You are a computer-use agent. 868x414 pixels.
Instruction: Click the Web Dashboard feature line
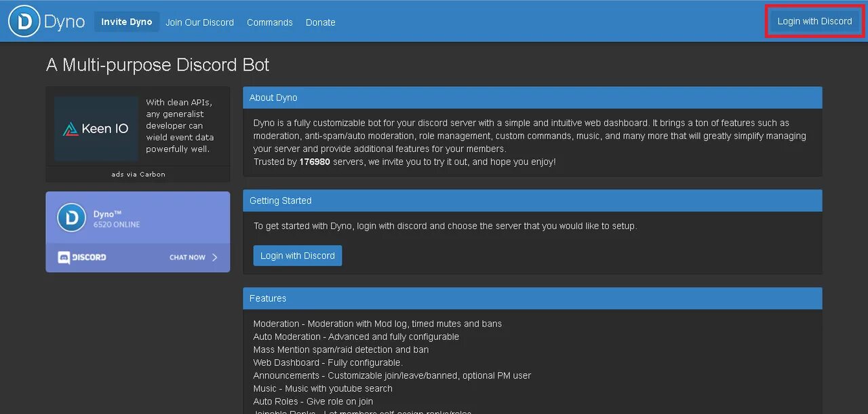click(x=328, y=362)
